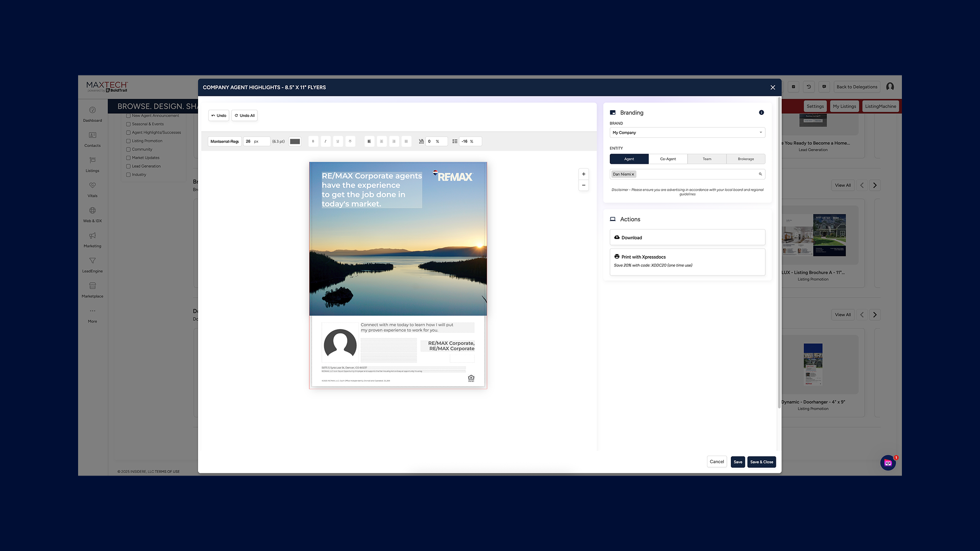The width and height of the screenshot is (980, 551).
Task: Enable the Industry filter checkbox
Action: point(129,174)
